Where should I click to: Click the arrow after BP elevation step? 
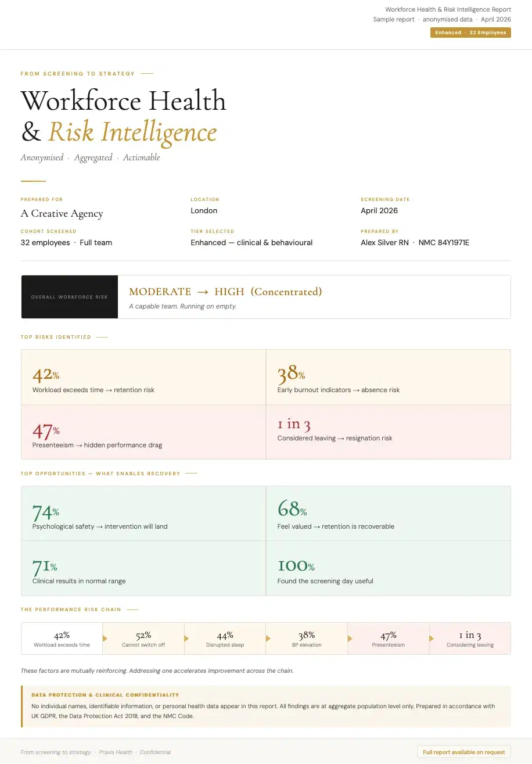coord(350,639)
